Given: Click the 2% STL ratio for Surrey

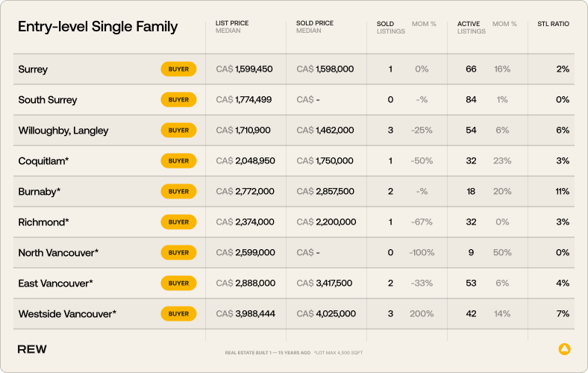Looking at the screenshot, I should point(563,69).
